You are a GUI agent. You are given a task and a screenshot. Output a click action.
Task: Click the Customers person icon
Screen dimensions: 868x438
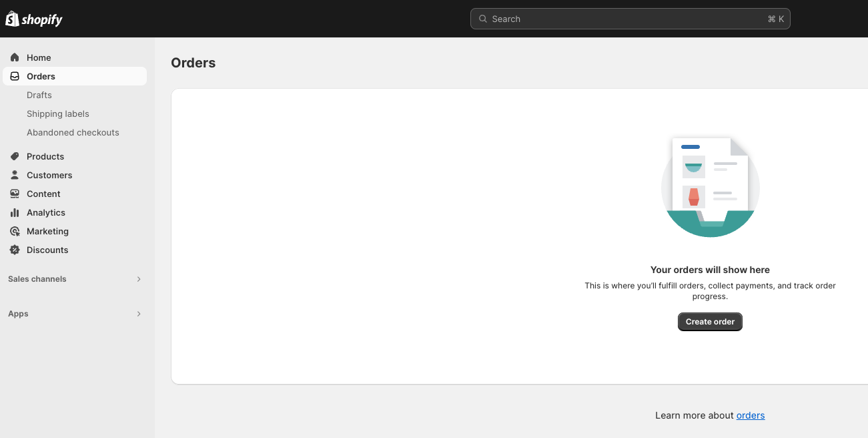point(15,175)
